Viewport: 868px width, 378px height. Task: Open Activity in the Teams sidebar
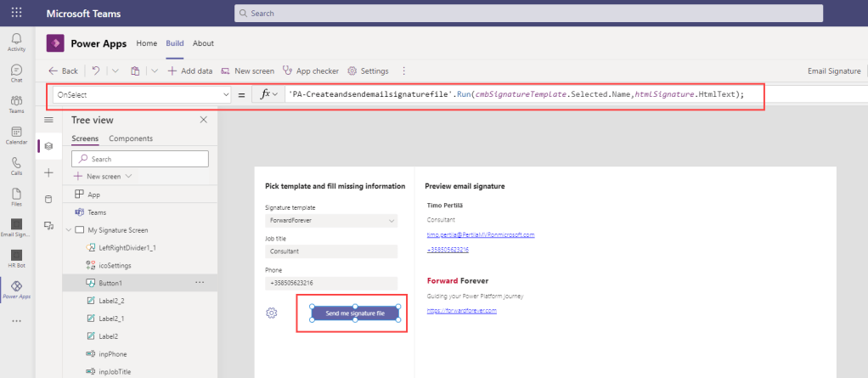[x=16, y=42]
